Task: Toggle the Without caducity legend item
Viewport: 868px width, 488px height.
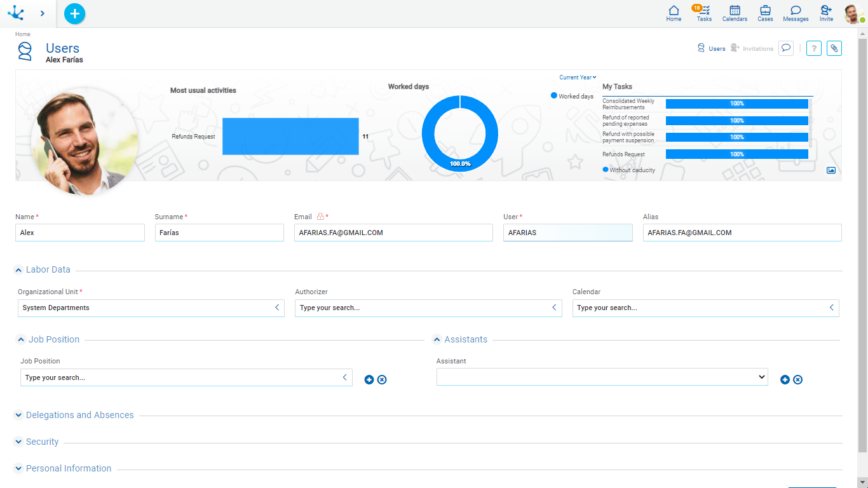Action: (628, 170)
